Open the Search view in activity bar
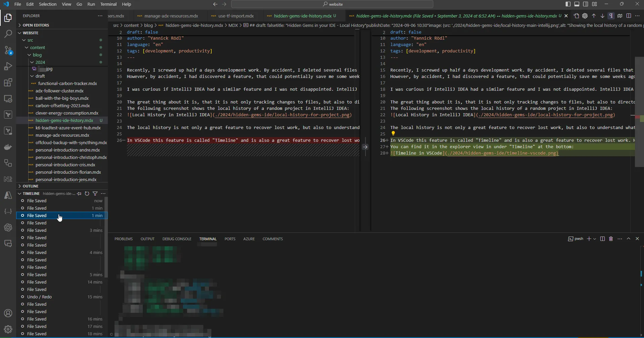 tap(8, 34)
